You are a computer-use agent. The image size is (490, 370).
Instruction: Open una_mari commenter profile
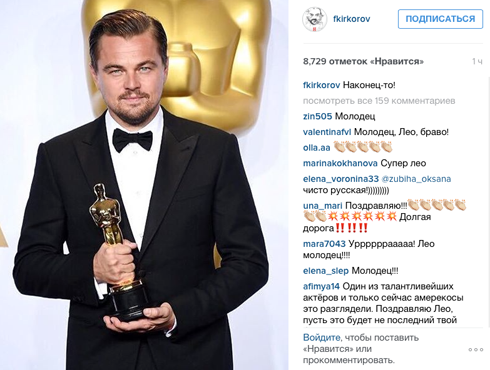coord(323,206)
